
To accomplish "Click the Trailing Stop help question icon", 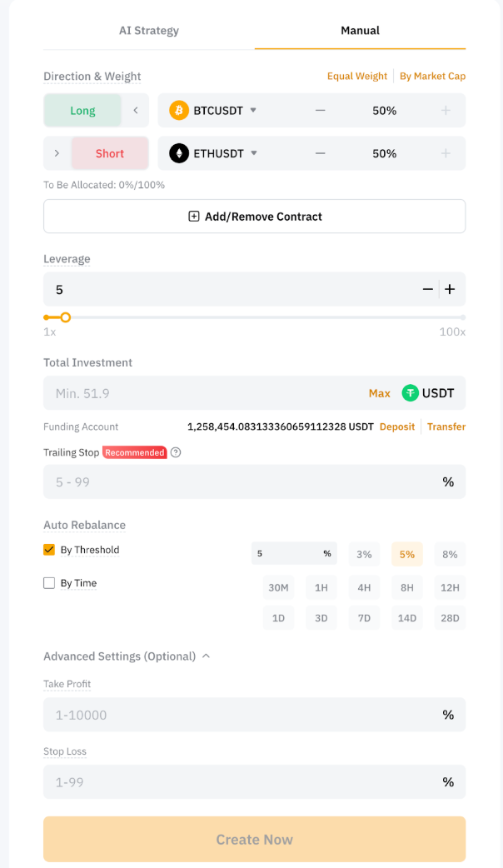I will point(176,452).
